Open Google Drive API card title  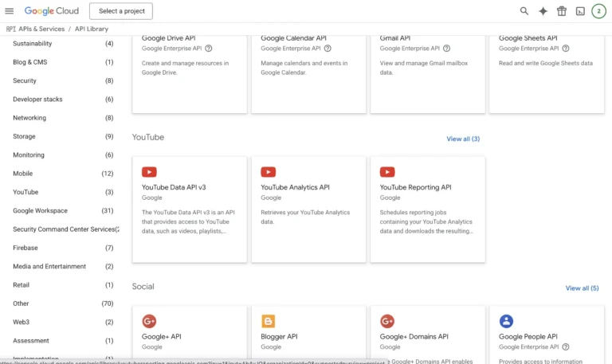[168, 38]
